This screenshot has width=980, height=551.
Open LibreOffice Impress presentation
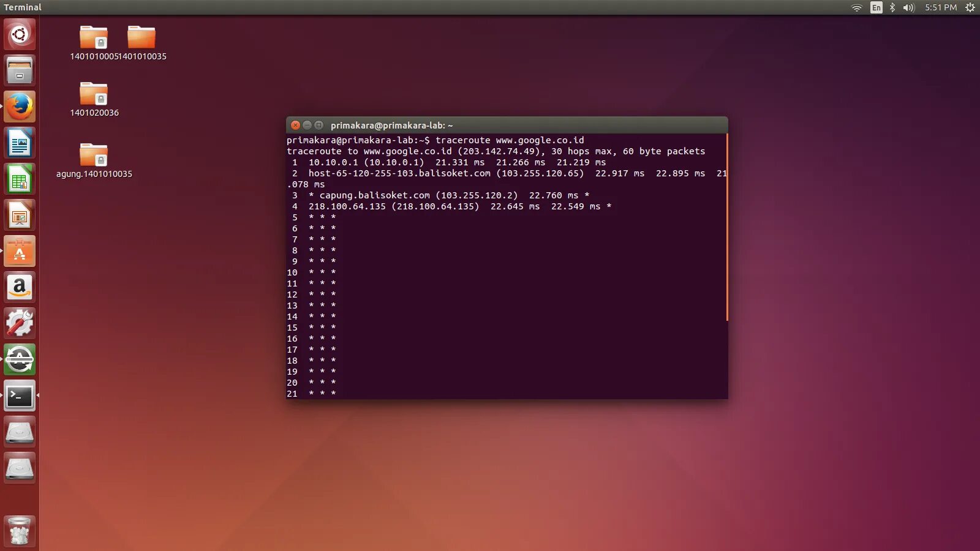coord(20,216)
